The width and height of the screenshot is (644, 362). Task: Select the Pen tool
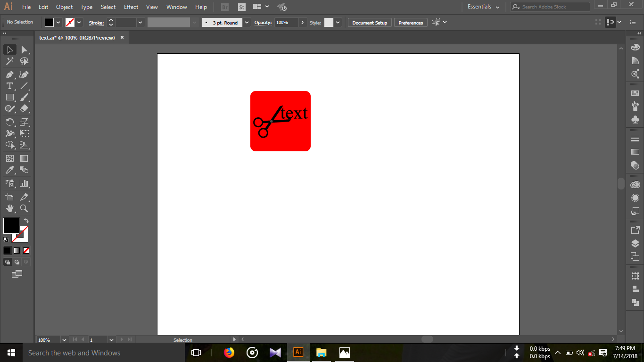(9, 74)
